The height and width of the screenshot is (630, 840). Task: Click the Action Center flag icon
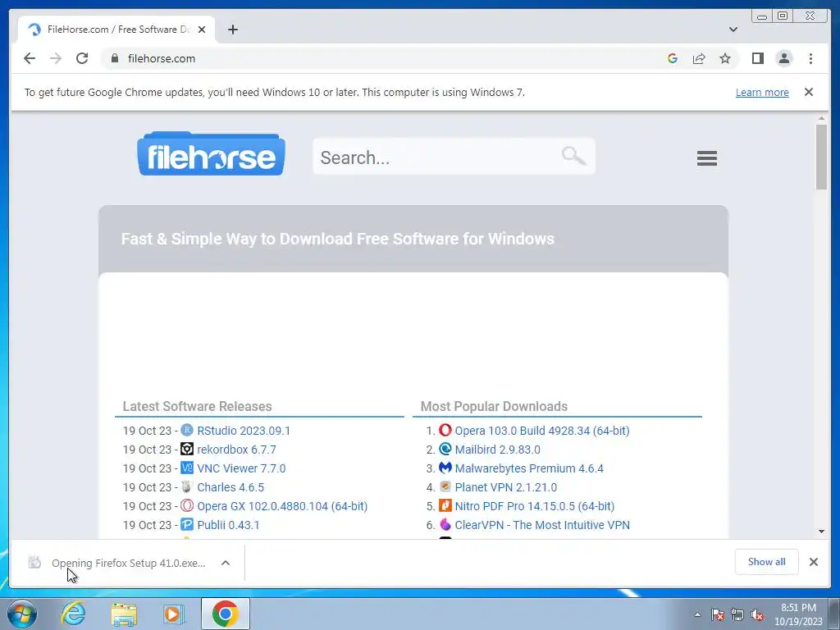click(717, 614)
